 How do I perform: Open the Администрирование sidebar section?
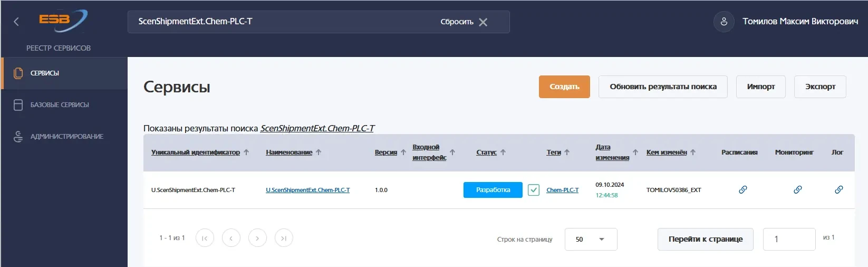(64, 137)
